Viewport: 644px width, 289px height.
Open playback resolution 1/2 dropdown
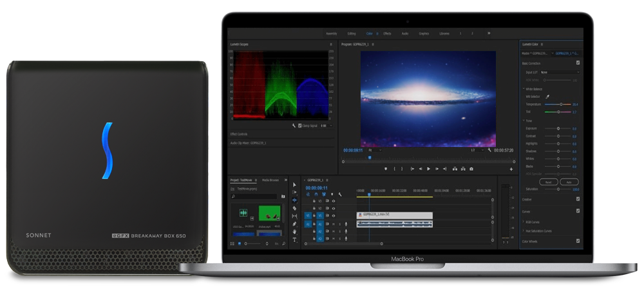(477, 150)
